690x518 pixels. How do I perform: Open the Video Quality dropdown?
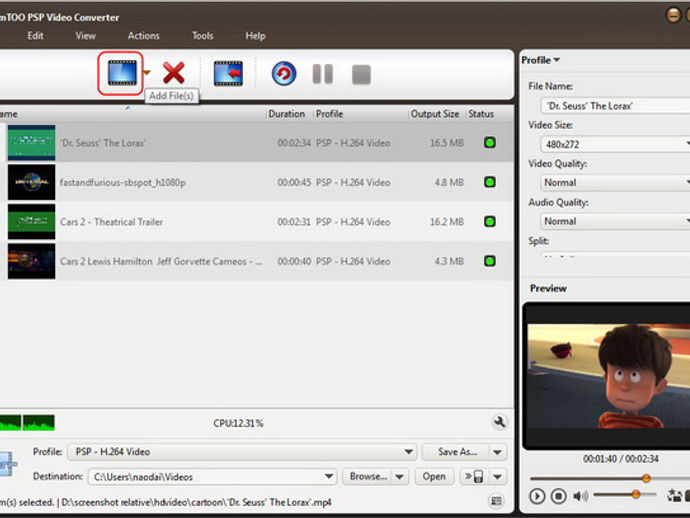(615, 183)
